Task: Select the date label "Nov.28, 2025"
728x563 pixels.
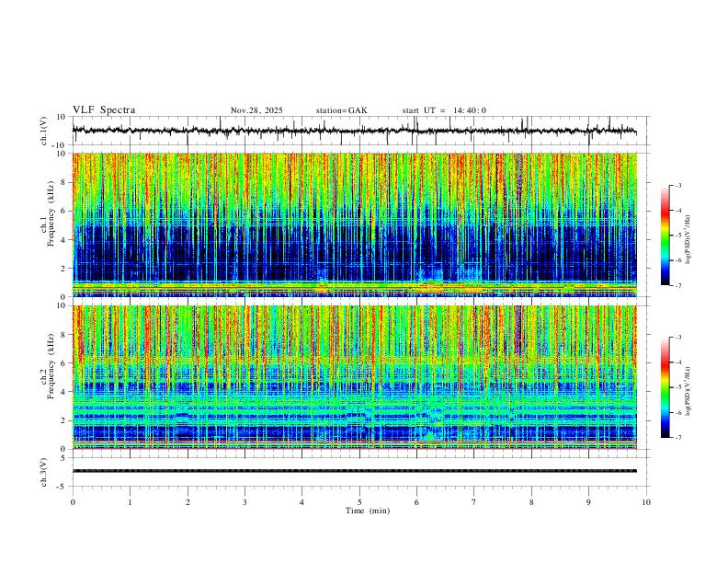Action: [x=256, y=110]
